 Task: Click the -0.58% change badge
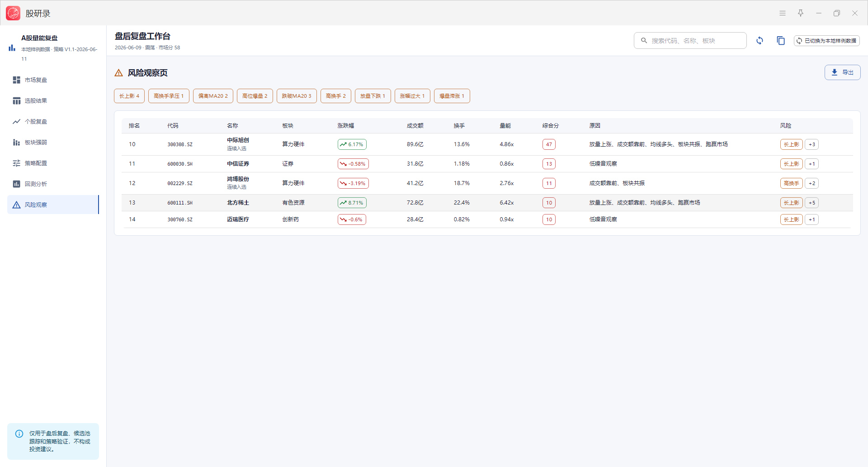[353, 164]
